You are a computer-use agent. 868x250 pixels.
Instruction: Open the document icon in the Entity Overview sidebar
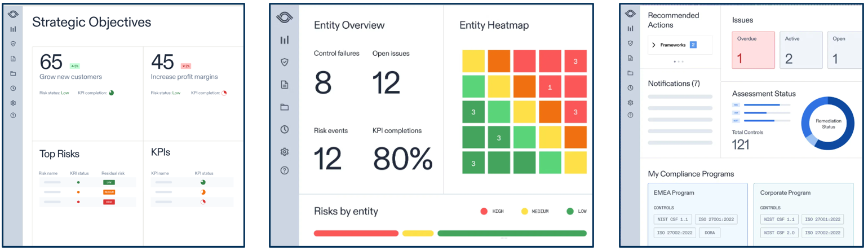point(285,85)
